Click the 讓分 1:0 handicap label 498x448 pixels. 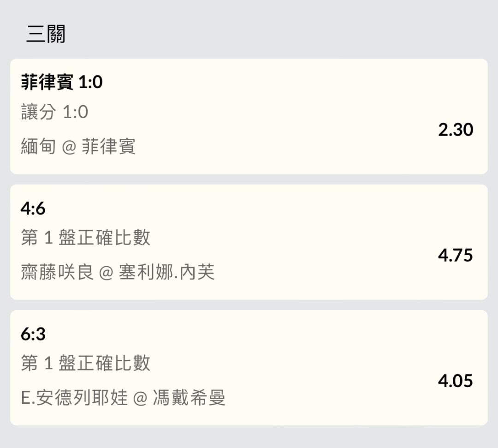[54, 112]
